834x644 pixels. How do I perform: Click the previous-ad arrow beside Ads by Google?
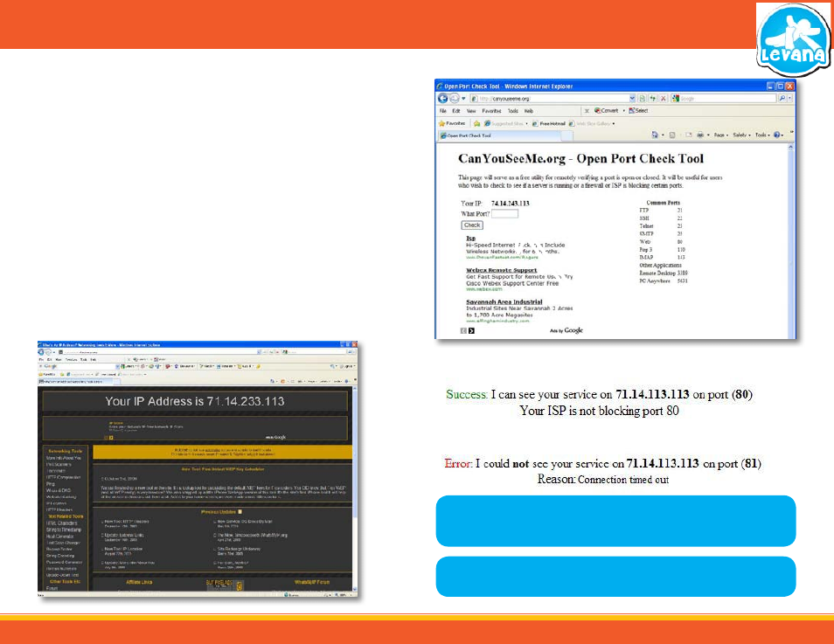pos(463,331)
